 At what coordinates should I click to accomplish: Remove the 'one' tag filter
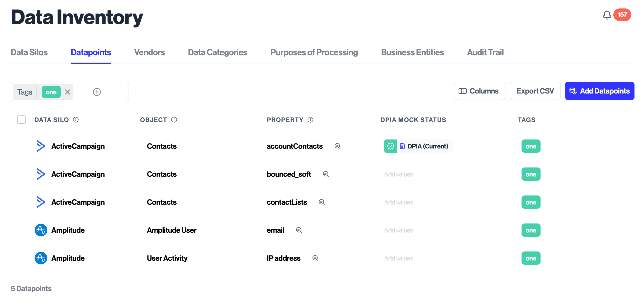coord(68,92)
